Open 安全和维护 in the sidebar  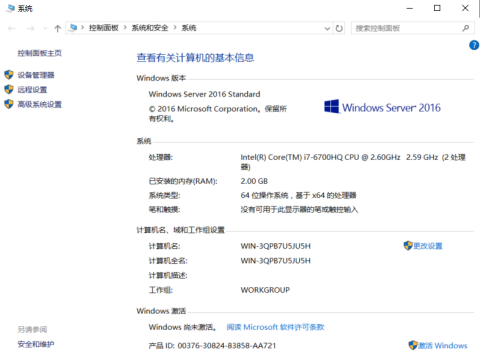tap(36, 344)
